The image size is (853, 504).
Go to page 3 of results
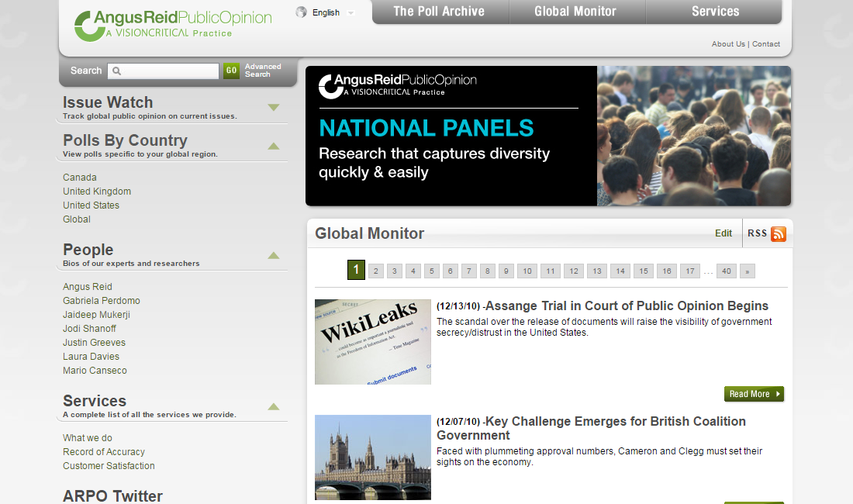point(395,271)
